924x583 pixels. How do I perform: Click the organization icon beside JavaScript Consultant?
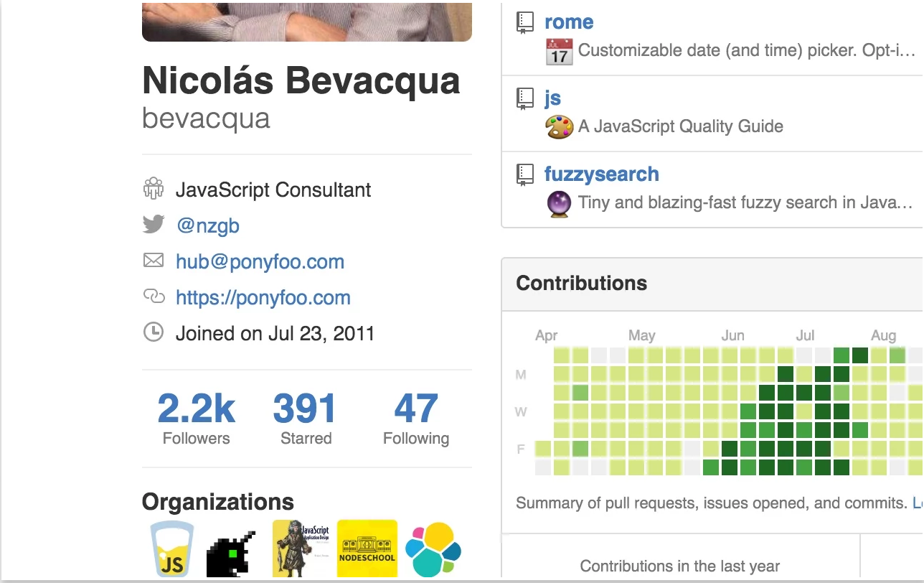(x=154, y=187)
